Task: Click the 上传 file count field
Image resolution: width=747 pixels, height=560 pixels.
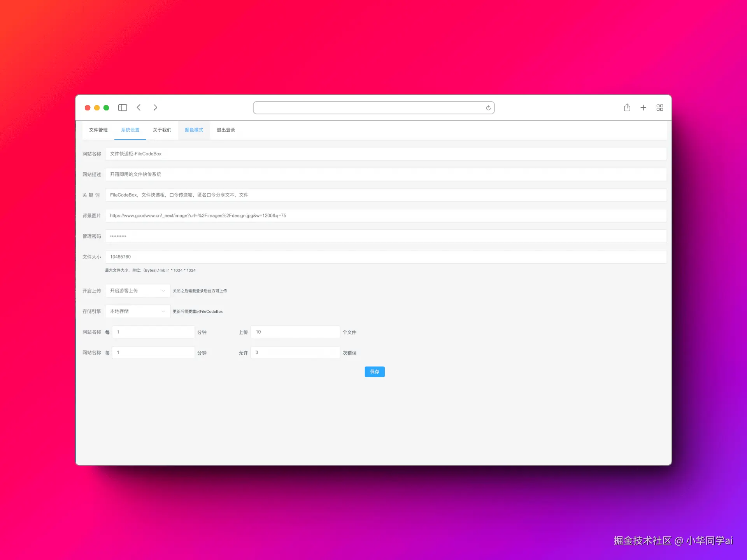Action: [x=295, y=332]
